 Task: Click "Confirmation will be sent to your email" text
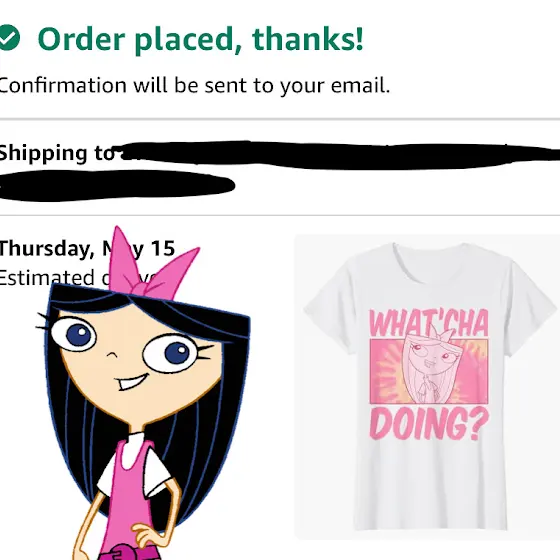click(x=194, y=85)
